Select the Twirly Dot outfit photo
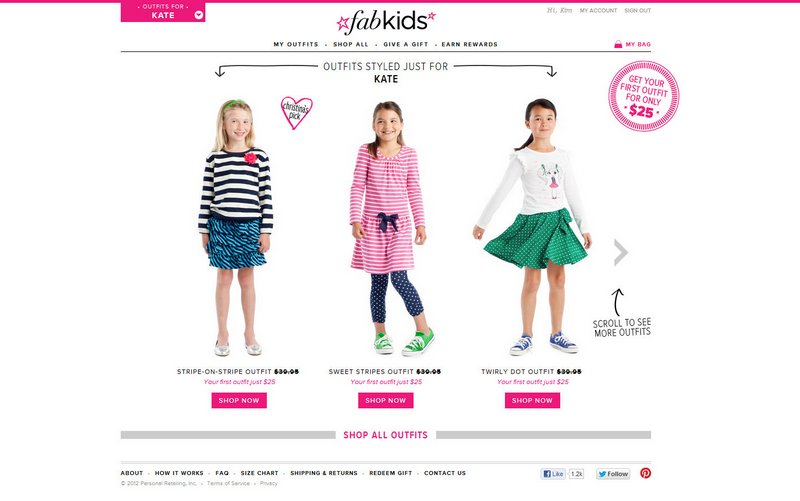The width and height of the screenshot is (800, 501). [532, 227]
